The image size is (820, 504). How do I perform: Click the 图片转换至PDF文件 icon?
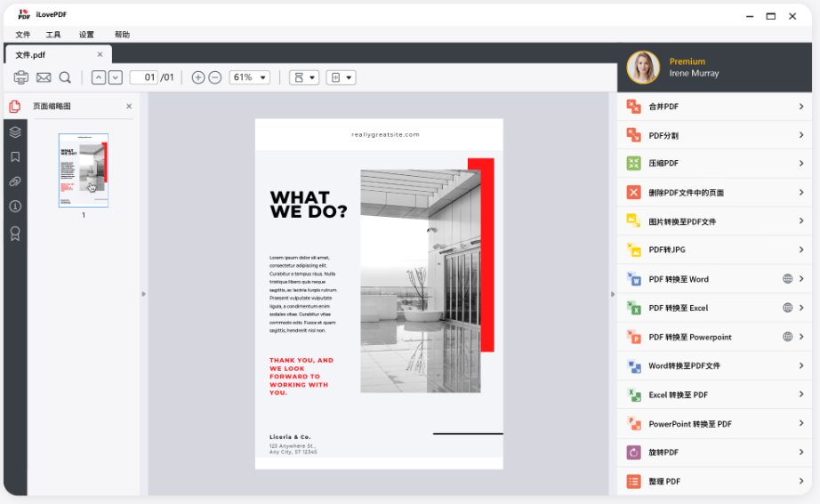pos(634,221)
